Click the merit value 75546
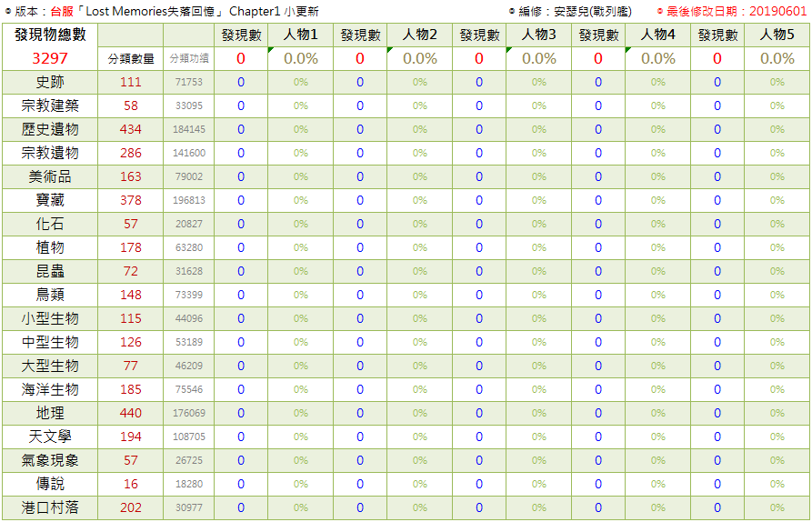The width and height of the screenshot is (812, 522). tap(189, 389)
